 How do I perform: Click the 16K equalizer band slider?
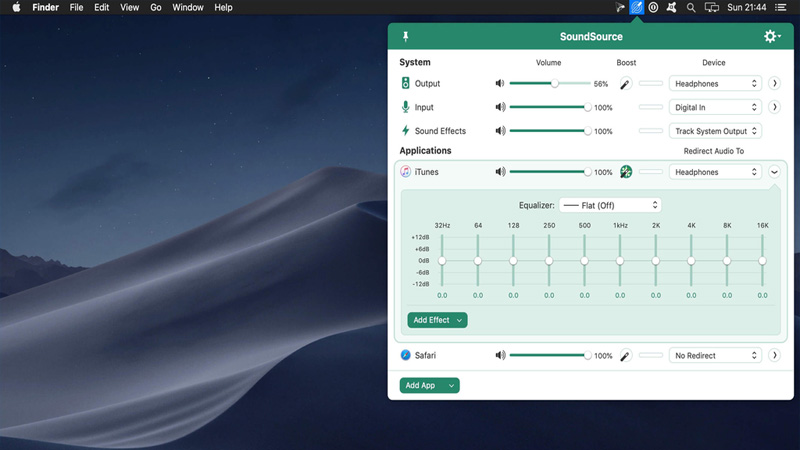(x=762, y=261)
